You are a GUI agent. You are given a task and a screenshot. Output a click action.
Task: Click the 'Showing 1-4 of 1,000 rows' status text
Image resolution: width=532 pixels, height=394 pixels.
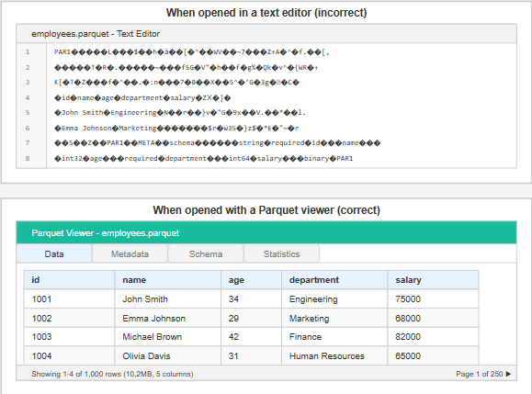click(112, 374)
